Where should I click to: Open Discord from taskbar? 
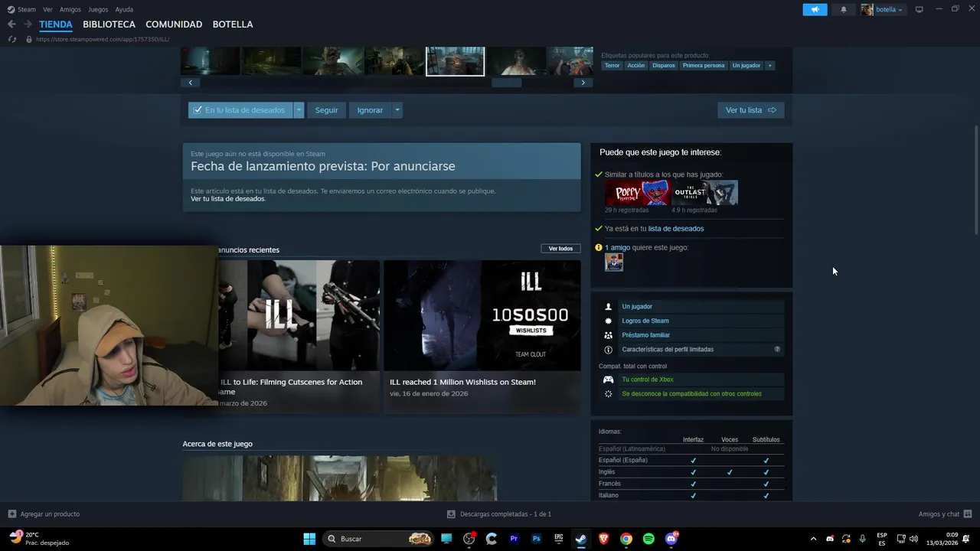[x=671, y=539]
